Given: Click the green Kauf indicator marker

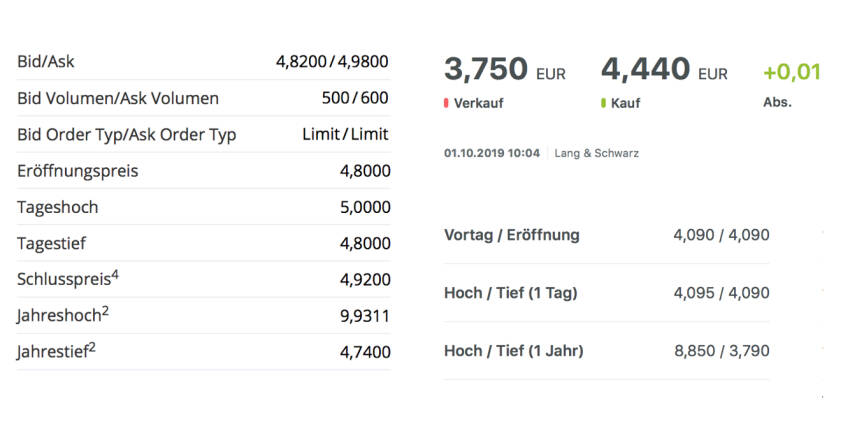Looking at the screenshot, I should [603, 103].
